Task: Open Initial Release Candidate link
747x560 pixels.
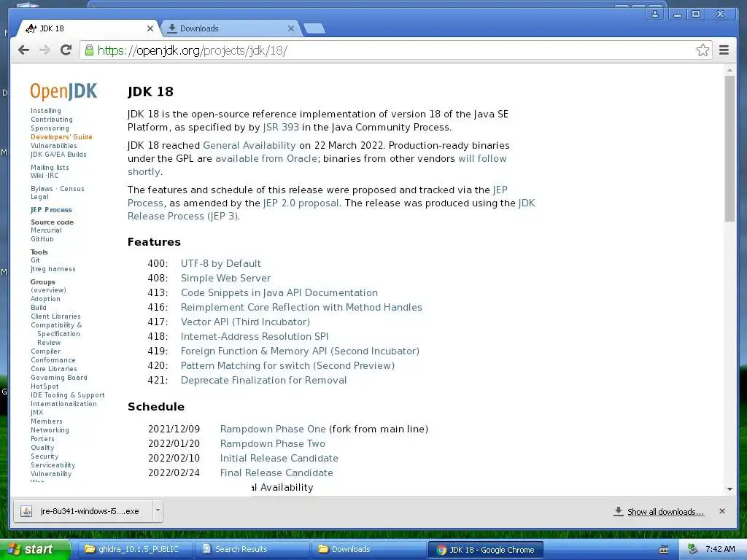Action: (x=279, y=458)
